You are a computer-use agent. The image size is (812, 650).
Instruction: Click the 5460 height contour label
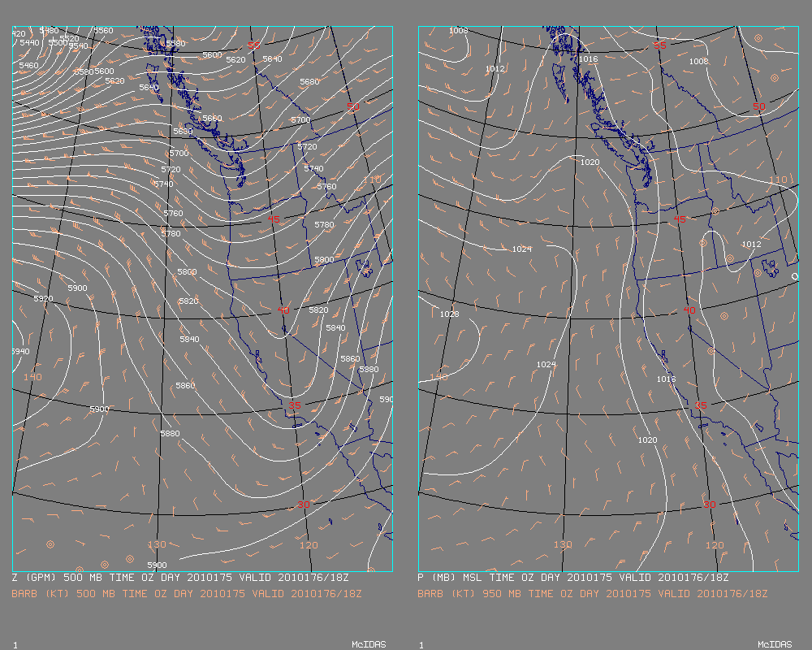pyautogui.click(x=28, y=65)
